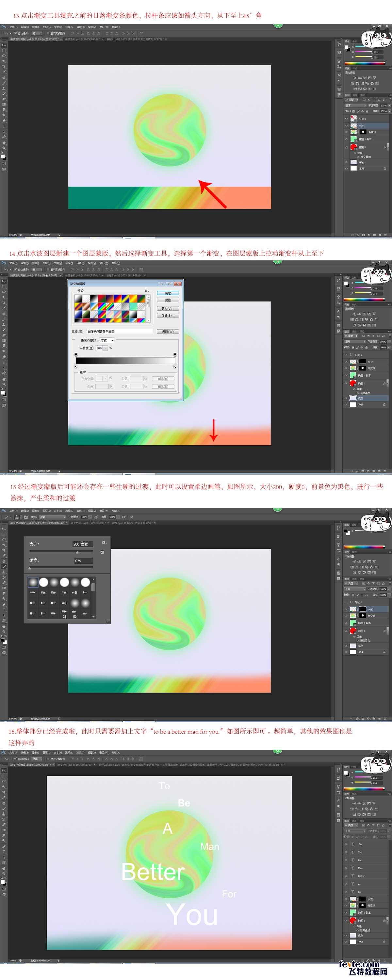Select the Crop tool in step 13 toolbar
Viewport: 392px width, 980px height.
tap(4, 67)
